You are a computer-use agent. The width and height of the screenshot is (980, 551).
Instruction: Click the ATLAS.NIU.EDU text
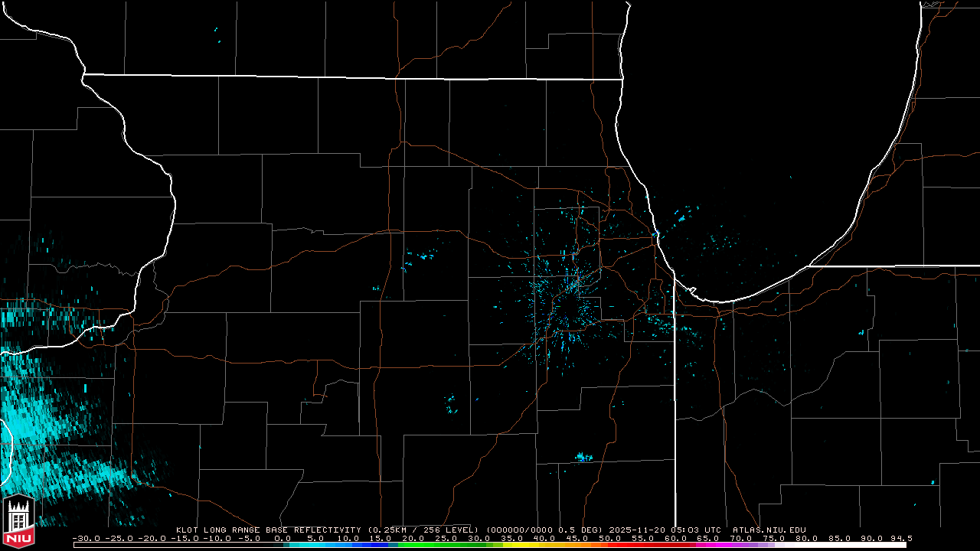(x=769, y=530)
